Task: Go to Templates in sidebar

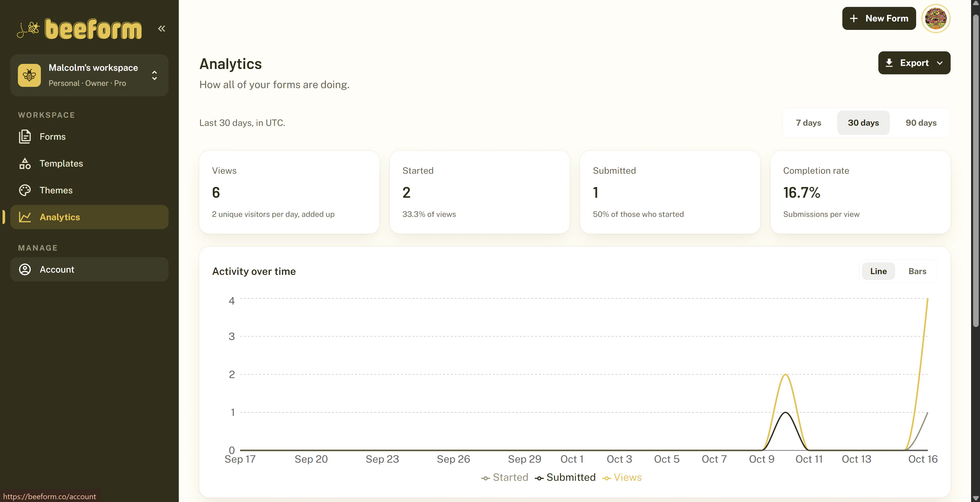Action: pos(89,163)
